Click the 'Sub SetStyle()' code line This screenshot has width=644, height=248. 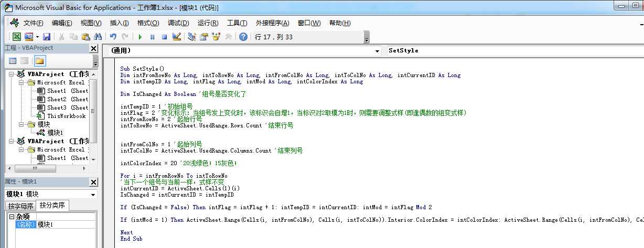142,69
